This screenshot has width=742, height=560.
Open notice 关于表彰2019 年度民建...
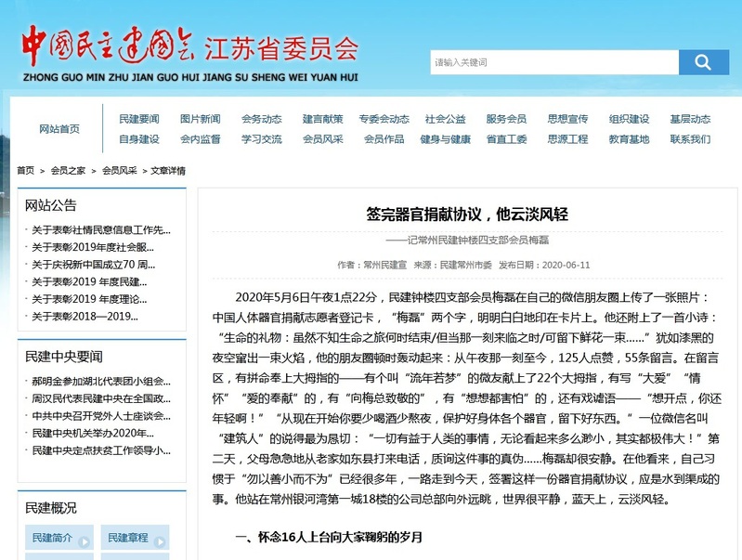[x=89, y=281]
